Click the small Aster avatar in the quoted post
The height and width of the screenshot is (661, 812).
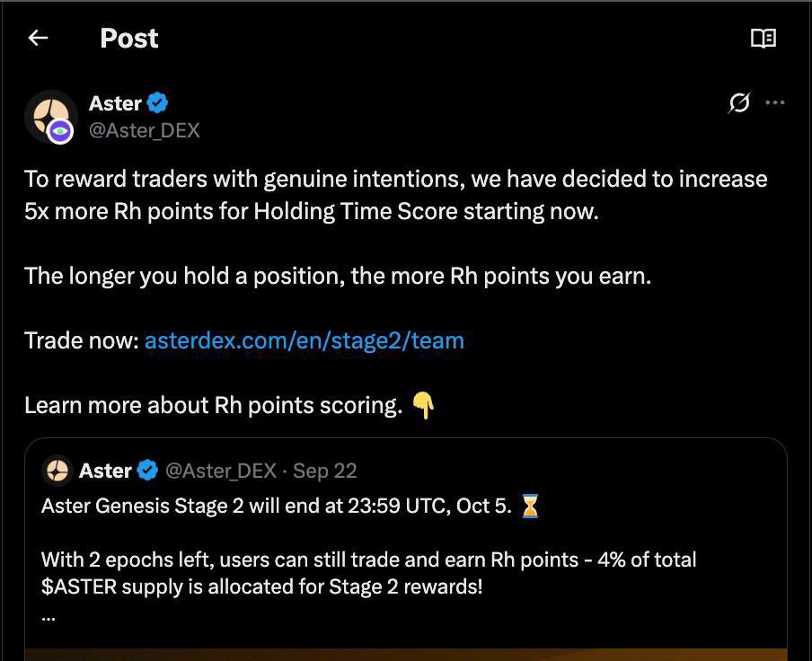[58, 470]
